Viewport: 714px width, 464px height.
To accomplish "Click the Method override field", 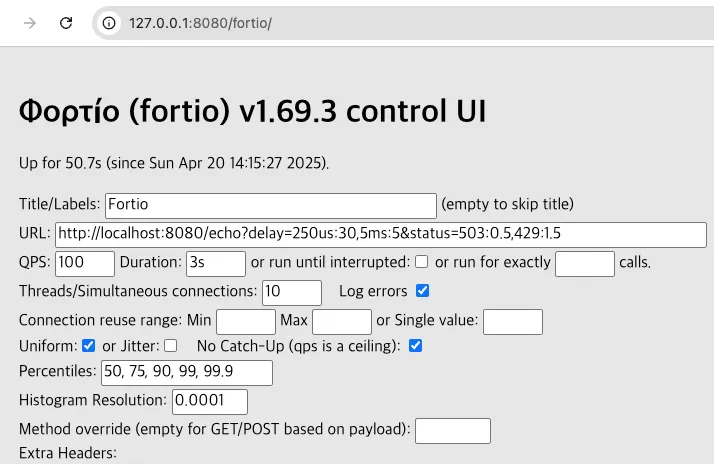I will (x=453, y=431).
